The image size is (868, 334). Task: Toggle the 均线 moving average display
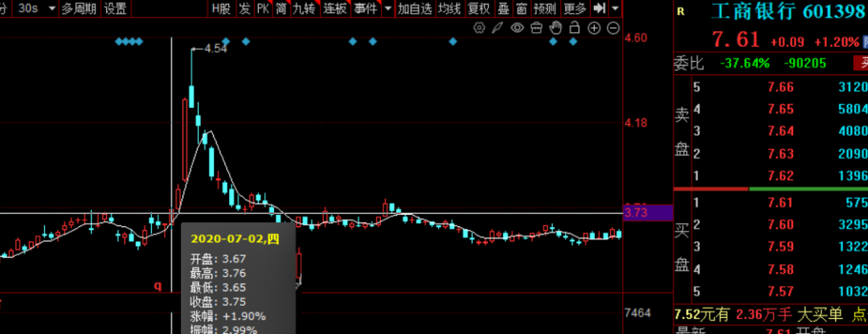pos(449,8)
